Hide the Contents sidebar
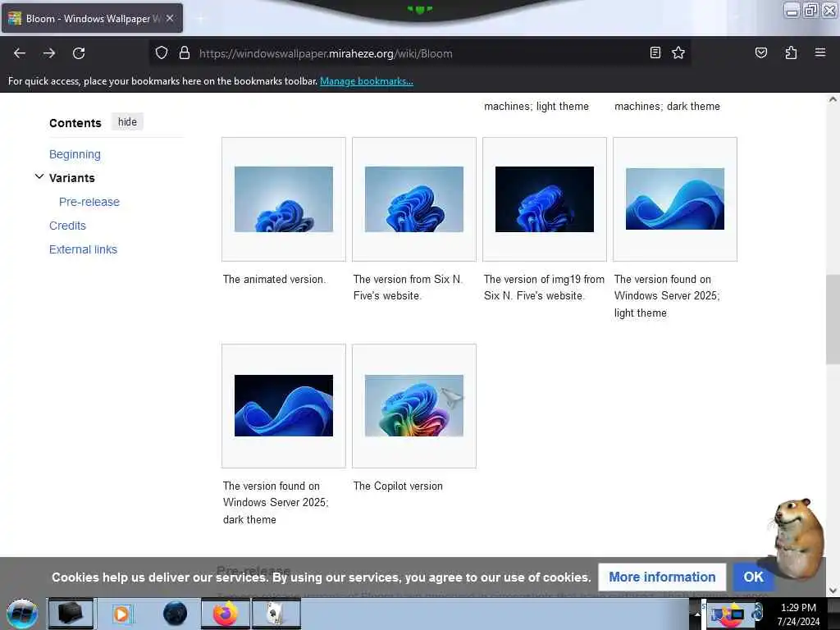 pyautogui.click(x=127, y=121)
